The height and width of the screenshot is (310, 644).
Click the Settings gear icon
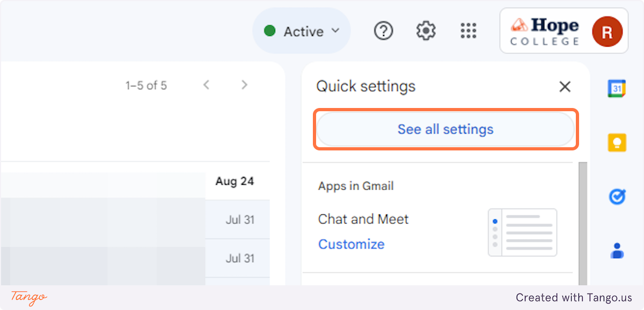[426, 31]
